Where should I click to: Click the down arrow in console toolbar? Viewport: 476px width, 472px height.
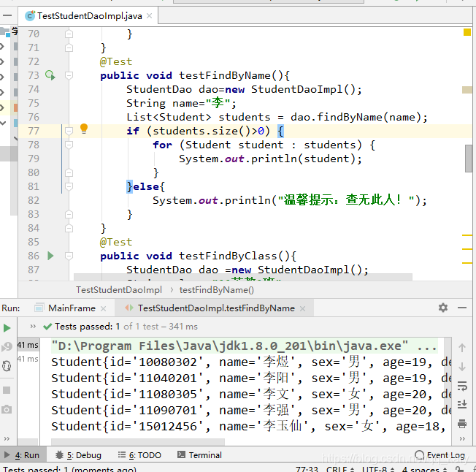coord(461,367)
